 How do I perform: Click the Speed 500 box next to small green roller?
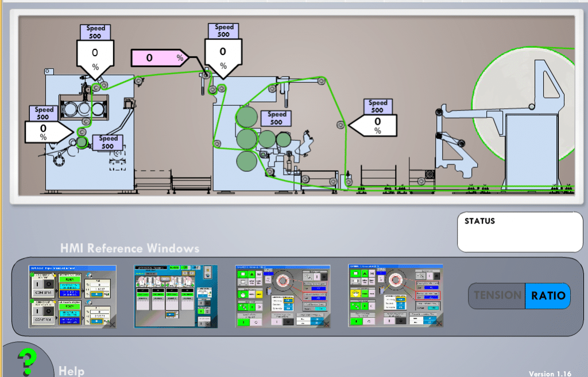(108, 142)
